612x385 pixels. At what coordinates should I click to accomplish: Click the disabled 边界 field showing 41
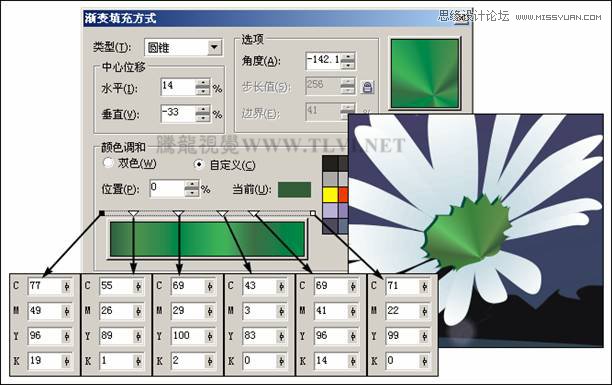(x=323, y=111)
